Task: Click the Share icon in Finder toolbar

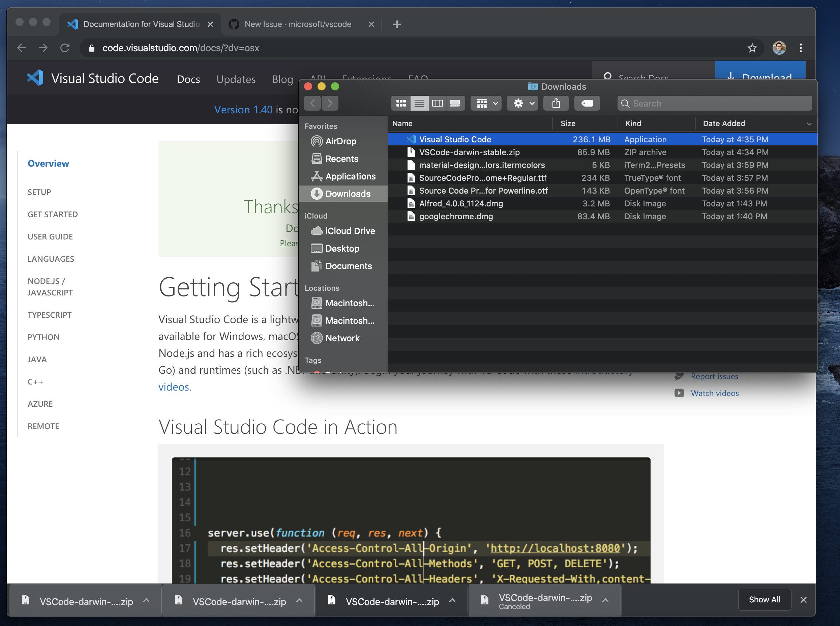Action: coord(556,103)
